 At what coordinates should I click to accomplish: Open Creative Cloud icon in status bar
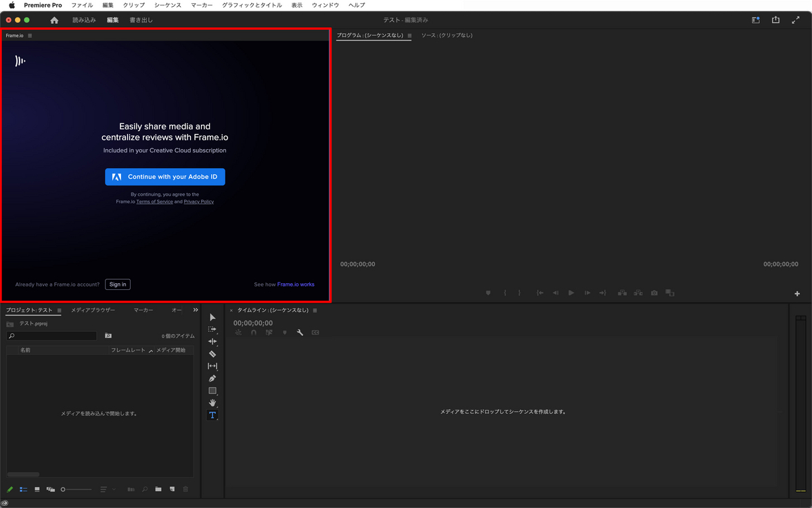5,503
